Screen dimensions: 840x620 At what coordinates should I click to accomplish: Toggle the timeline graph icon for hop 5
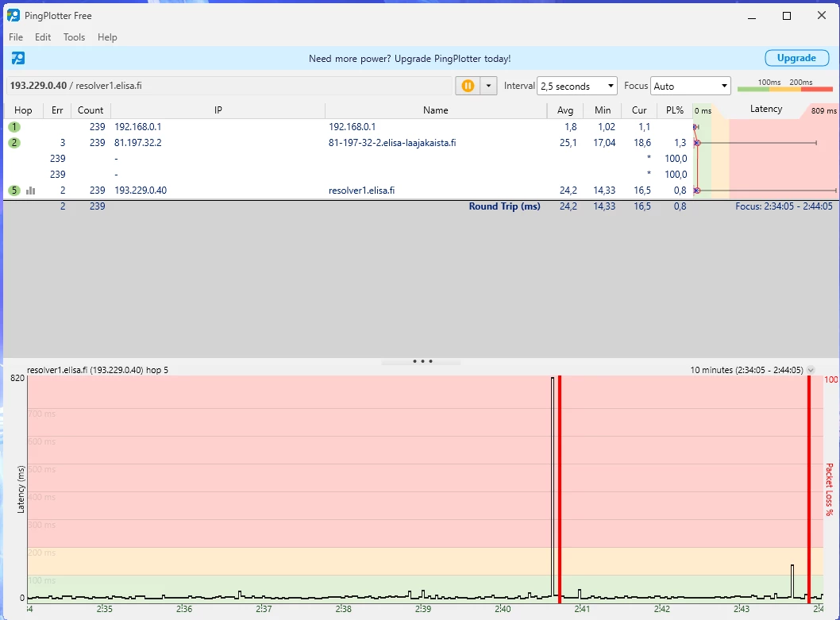(x=30, y=191)
